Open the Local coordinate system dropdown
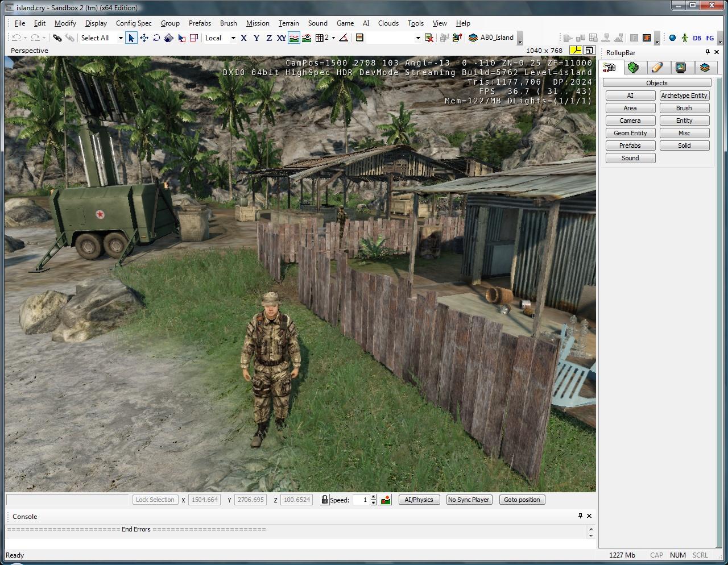728x565 pixels. [x=233, y=38]
